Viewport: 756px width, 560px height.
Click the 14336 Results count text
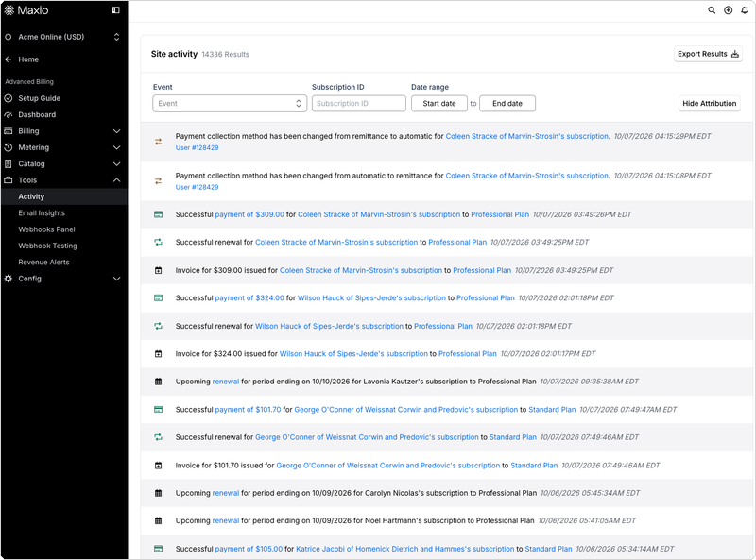click(x=225, y=55)
